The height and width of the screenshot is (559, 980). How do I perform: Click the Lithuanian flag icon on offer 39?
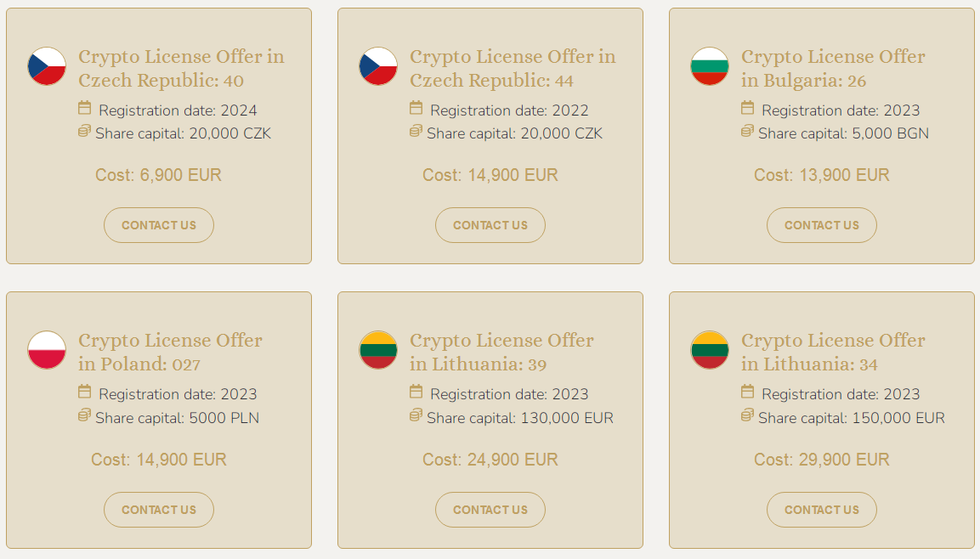pos(378,350)
